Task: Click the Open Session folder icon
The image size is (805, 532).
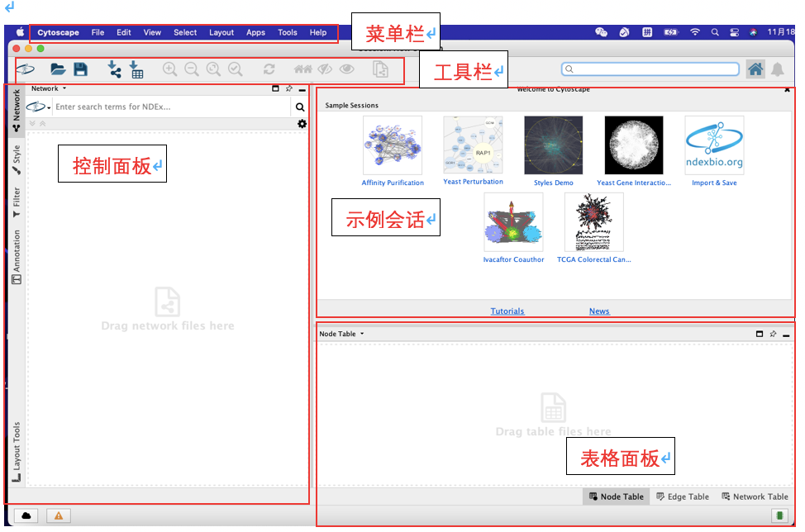Action: tap(58, 69)
